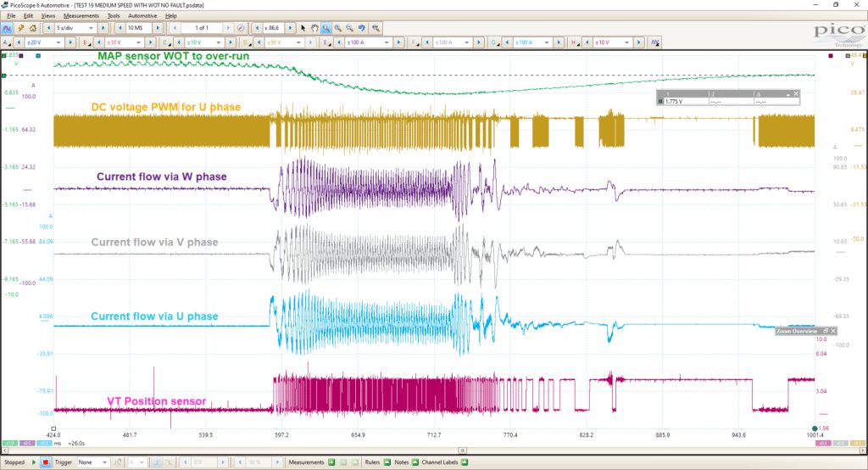Stop capture with the red stop button

tap(46, 462)
